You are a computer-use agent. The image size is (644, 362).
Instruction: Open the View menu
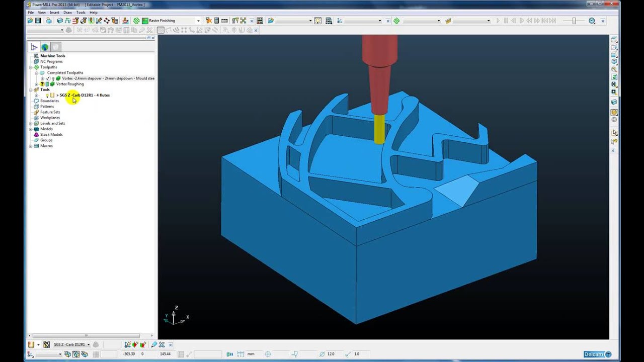pos(42,13)
